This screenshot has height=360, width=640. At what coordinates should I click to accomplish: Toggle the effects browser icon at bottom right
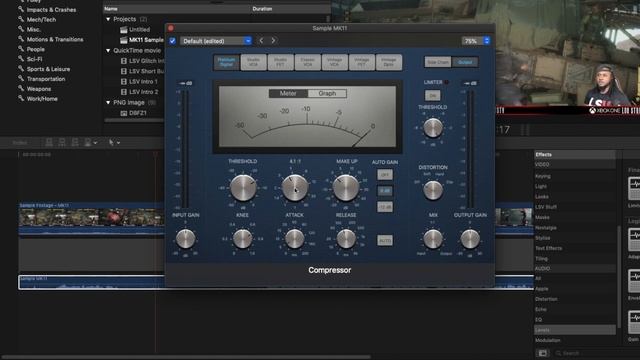pyautogui.click(x=542, y=353)
